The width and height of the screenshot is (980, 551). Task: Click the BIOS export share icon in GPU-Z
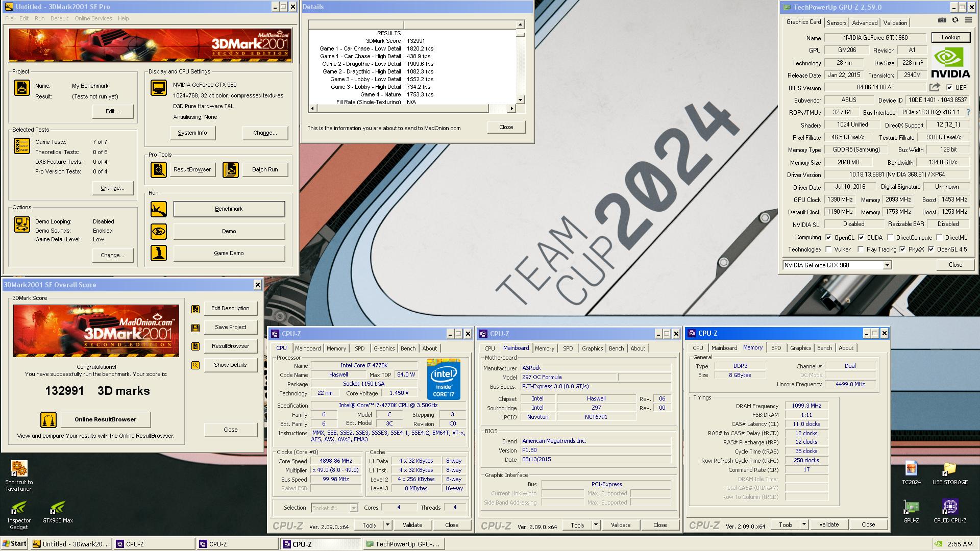(935, 87)
